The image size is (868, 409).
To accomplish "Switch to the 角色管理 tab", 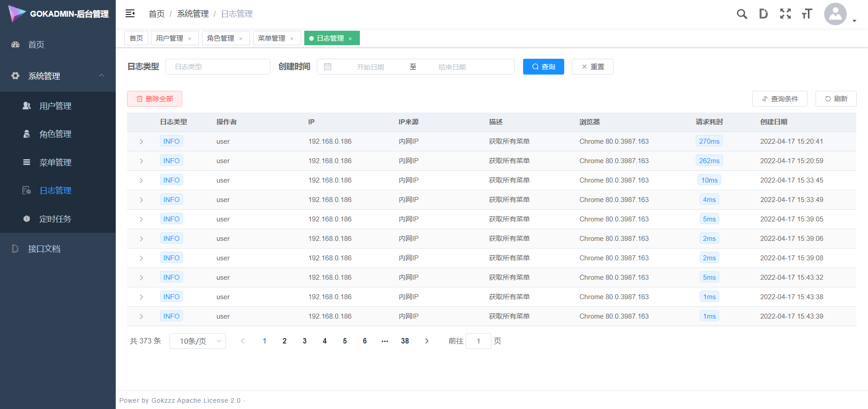I will pos(221,38).
